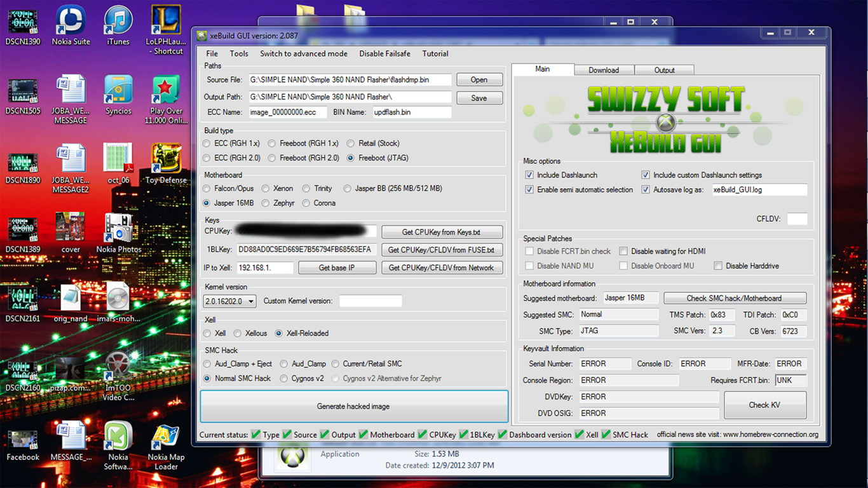Open the oct_06 PDF icon
The height and width of the screenshot is (488, 868).
click(118, 164)
